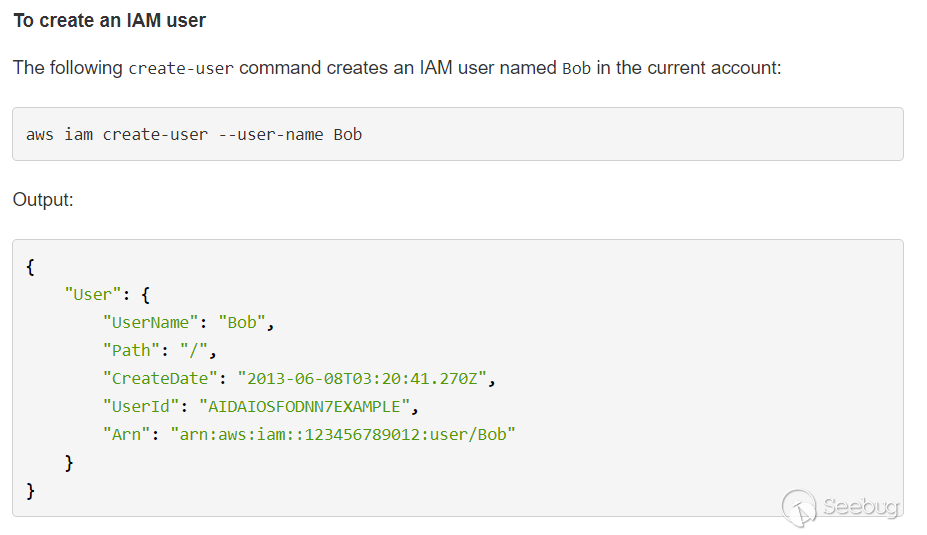Click the "Output:" label
The image size is (927, 535).
[43, 200]
